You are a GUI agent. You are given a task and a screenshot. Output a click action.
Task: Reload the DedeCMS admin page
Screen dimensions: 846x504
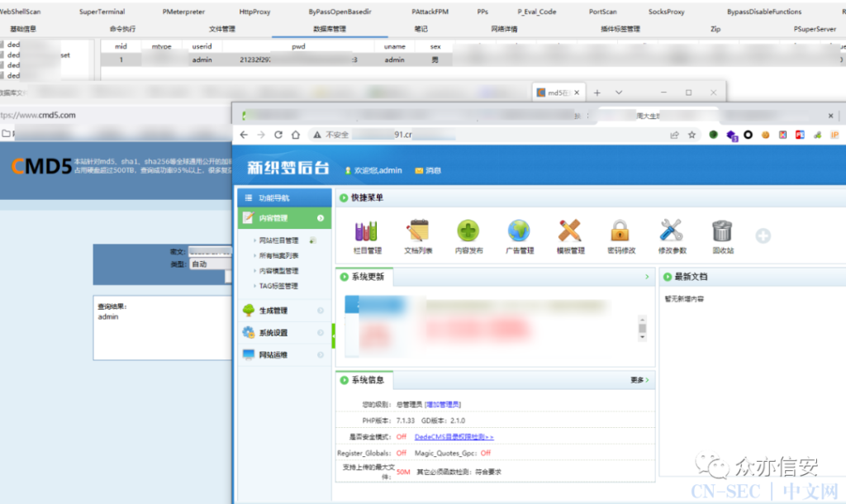point(278,135)
